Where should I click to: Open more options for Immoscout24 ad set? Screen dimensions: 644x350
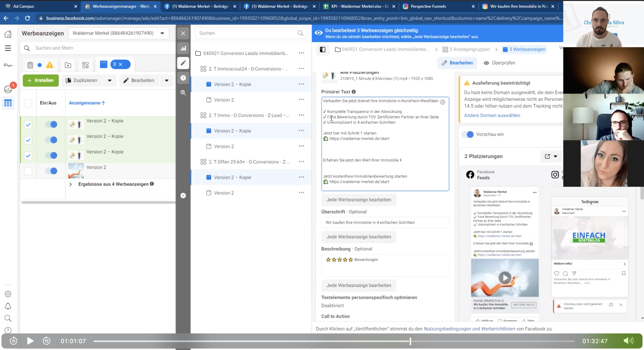coord(301,68)
